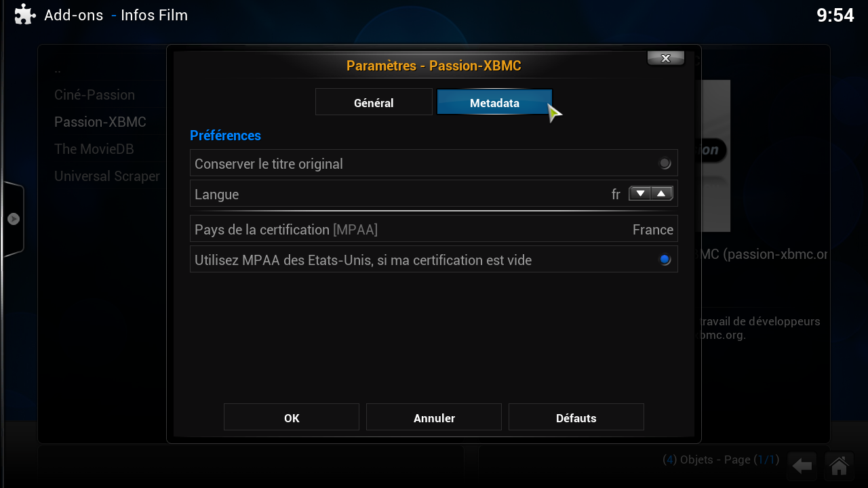Reset settings with Défauts button
Image resolution: width=868 pixels, height=488 pixels.
(x=576, y=418)
